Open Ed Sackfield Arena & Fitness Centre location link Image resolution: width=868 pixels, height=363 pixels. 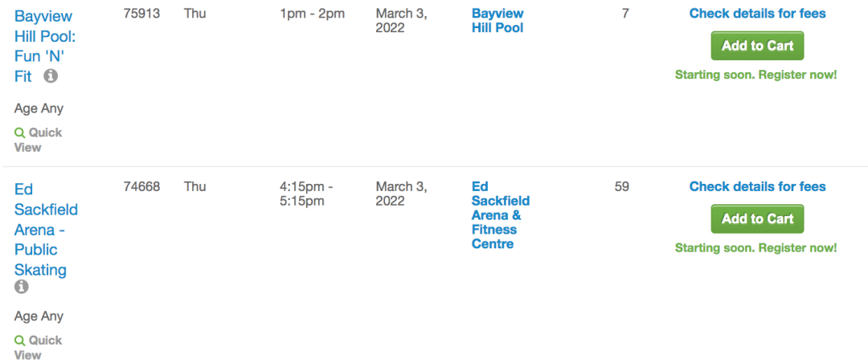(x=500, y=215)
